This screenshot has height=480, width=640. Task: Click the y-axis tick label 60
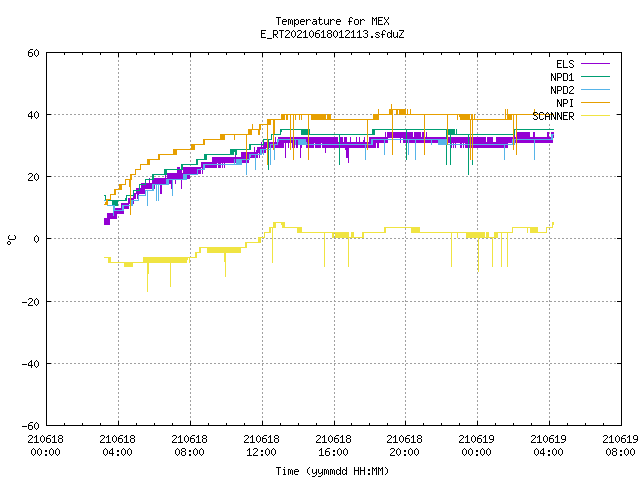tap(33, 53)
